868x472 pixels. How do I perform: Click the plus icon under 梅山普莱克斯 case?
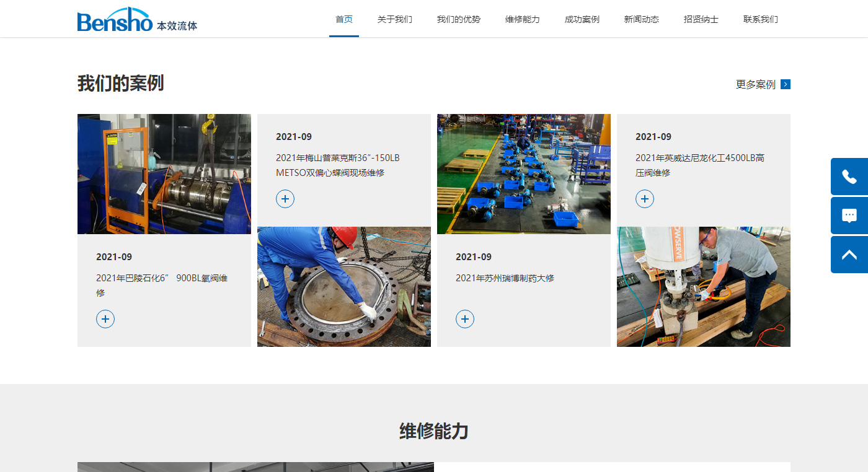285,199
